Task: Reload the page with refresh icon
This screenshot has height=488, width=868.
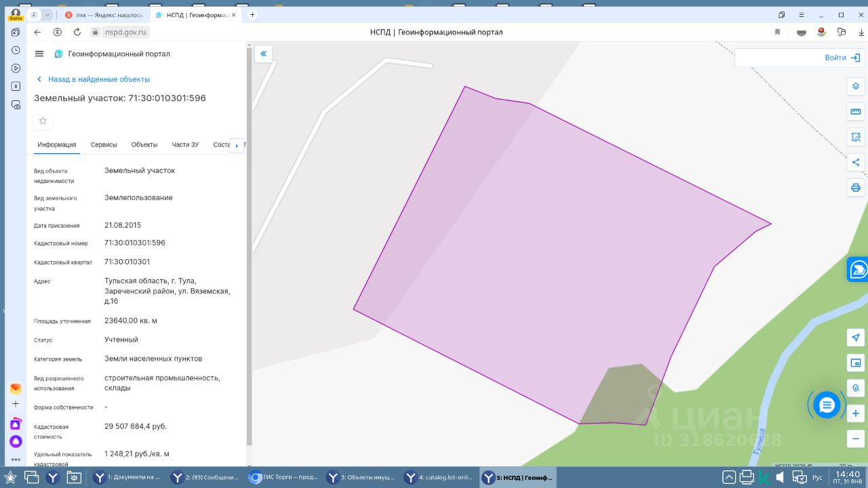Action: click(x=77, y=32)
